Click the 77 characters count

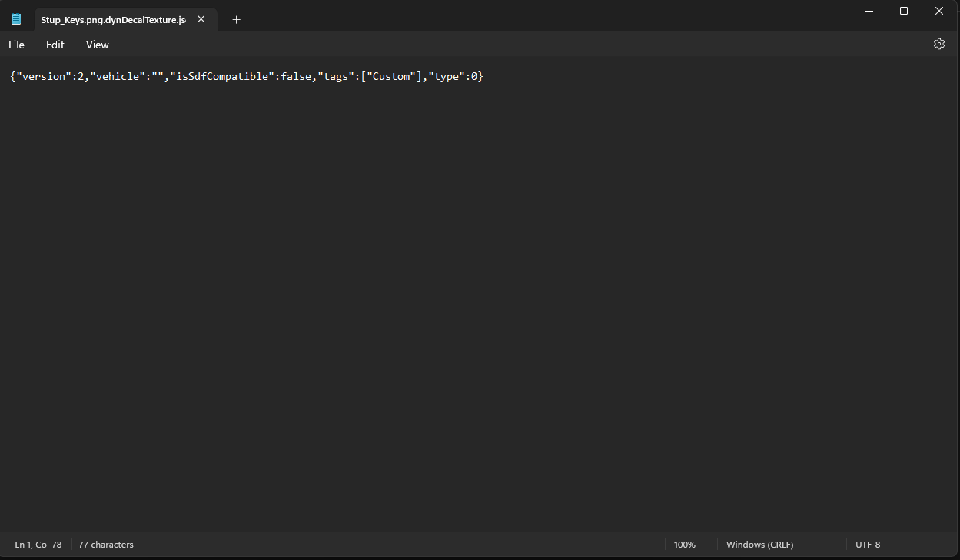(106, 545)
